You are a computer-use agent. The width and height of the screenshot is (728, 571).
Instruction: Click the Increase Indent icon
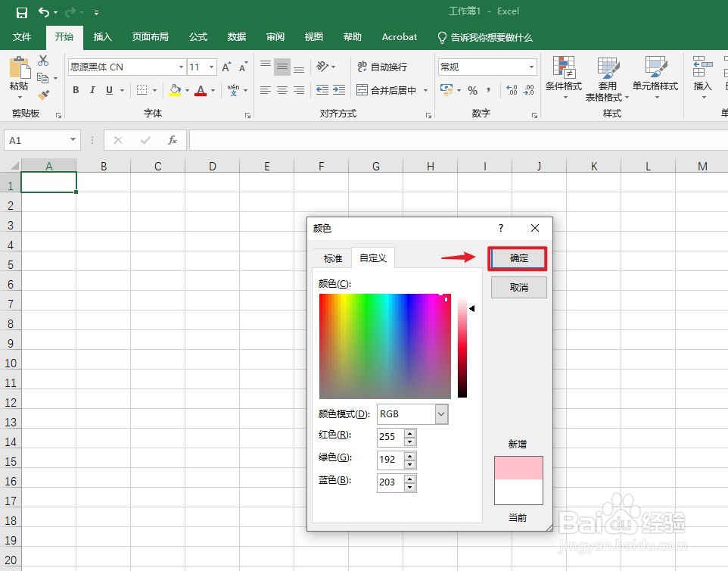[x=339, y=90]
